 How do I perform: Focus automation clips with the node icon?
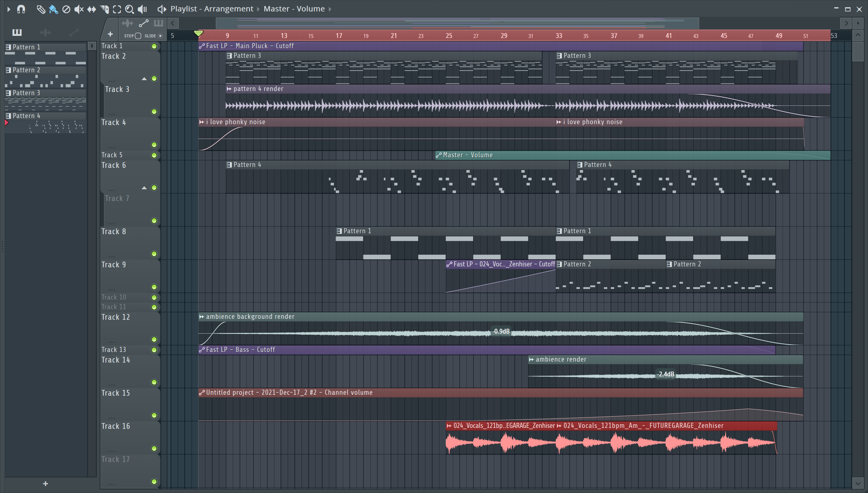(x=143, y=24)
